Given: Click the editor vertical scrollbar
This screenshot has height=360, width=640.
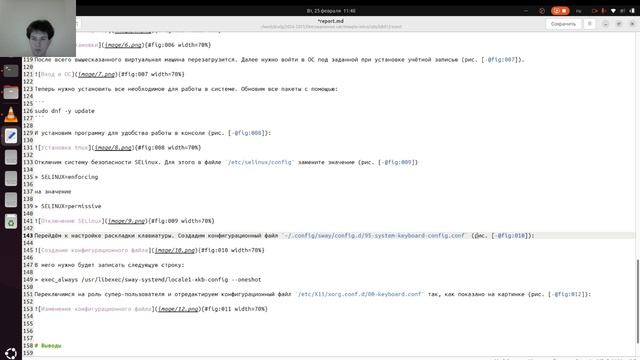Looking at the screenshot, I should 638,301.
